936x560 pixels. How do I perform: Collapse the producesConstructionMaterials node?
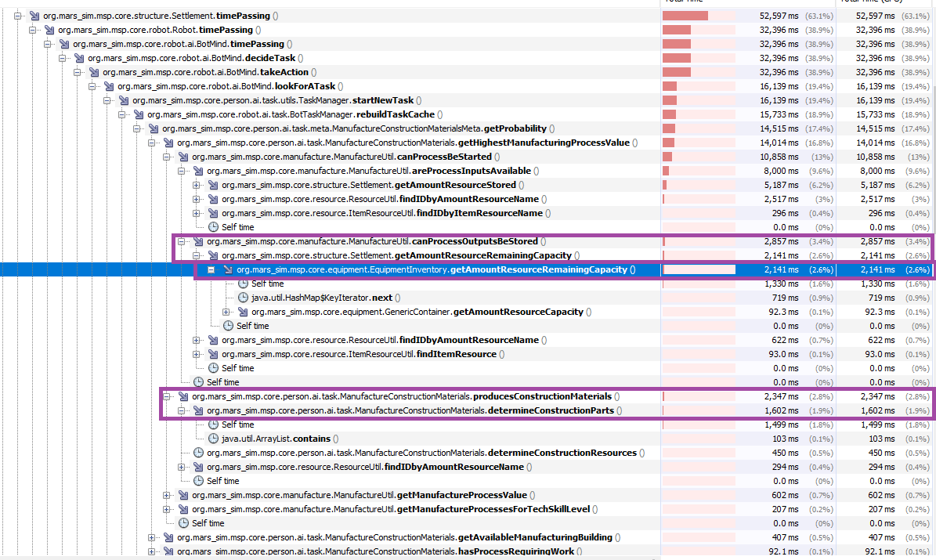click(x=167, y=396)
